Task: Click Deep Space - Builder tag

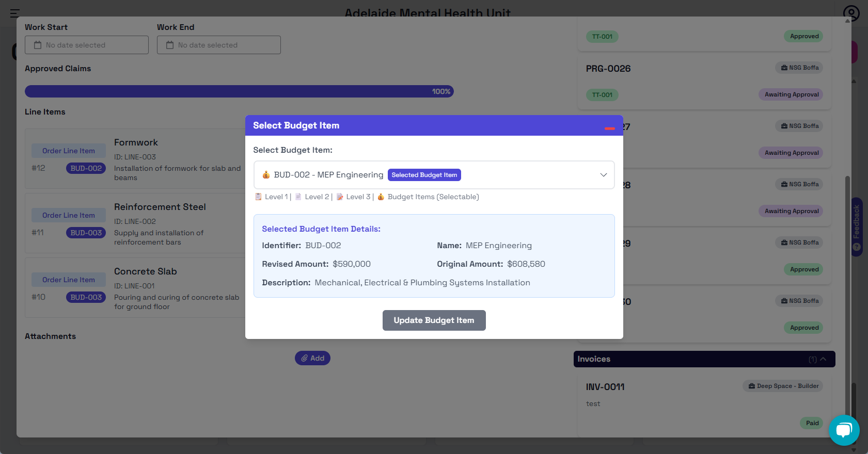Action: (x=783, y=386)
